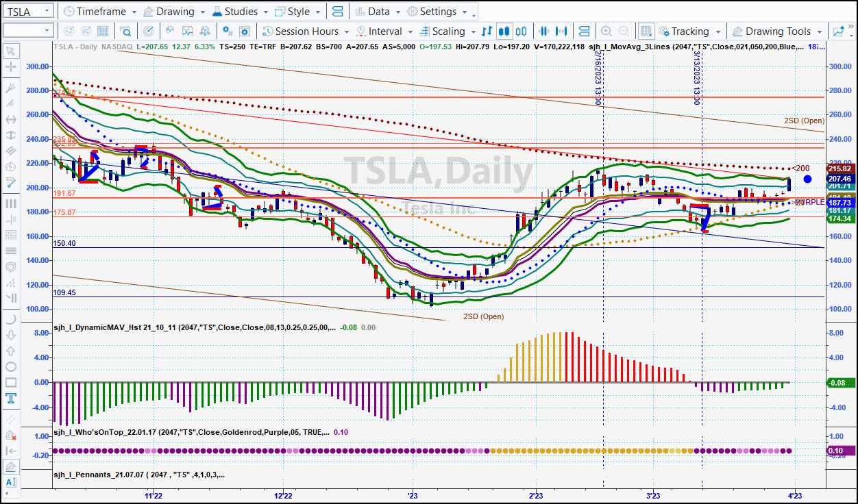The height and width of the screenshot is (504, 858).
Task: Switch to solid candlestick bar style
Action: 504,31
